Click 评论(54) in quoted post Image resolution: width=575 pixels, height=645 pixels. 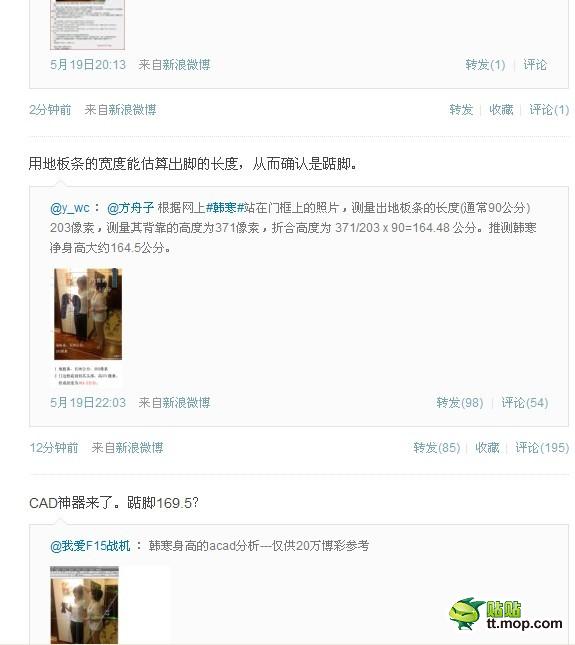click(525, 402)
